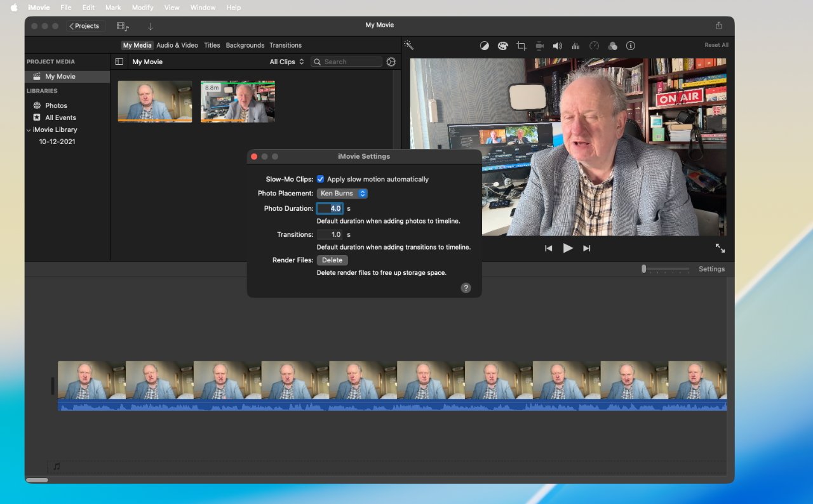Open the clip filters overlapping circles icon
Image resolution: width=813 pixels, height=504 pixels.
(612, 45)
